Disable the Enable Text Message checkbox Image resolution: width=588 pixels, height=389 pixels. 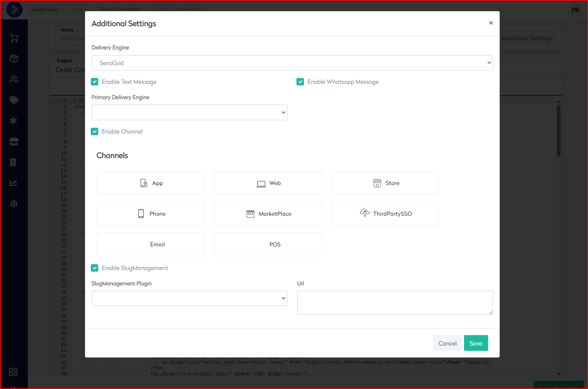tap(95, 82)
